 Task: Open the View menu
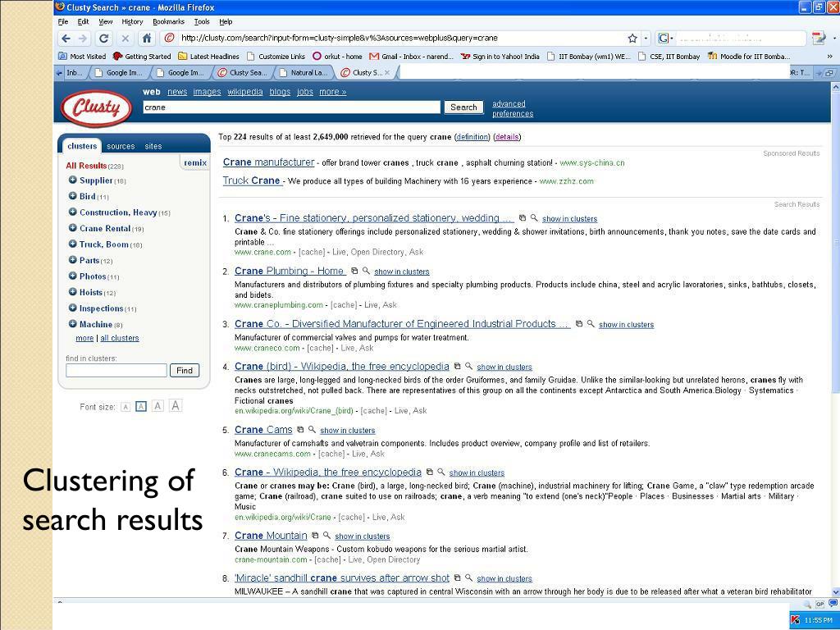tap(106, 21)
